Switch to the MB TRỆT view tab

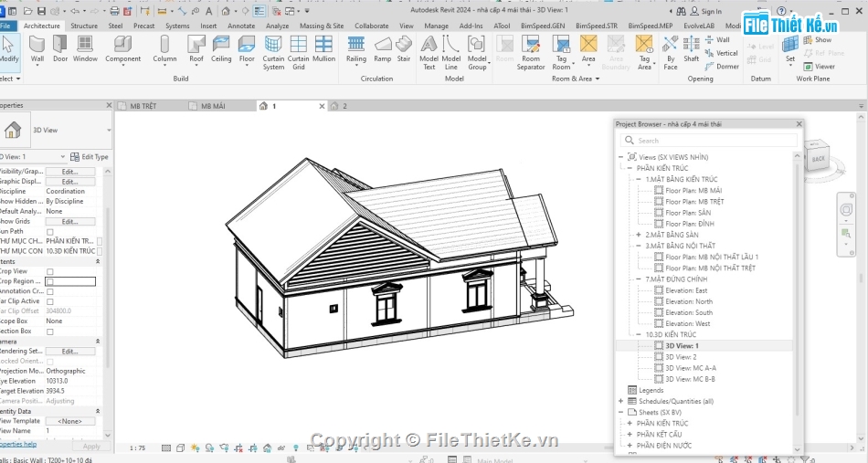143,106
